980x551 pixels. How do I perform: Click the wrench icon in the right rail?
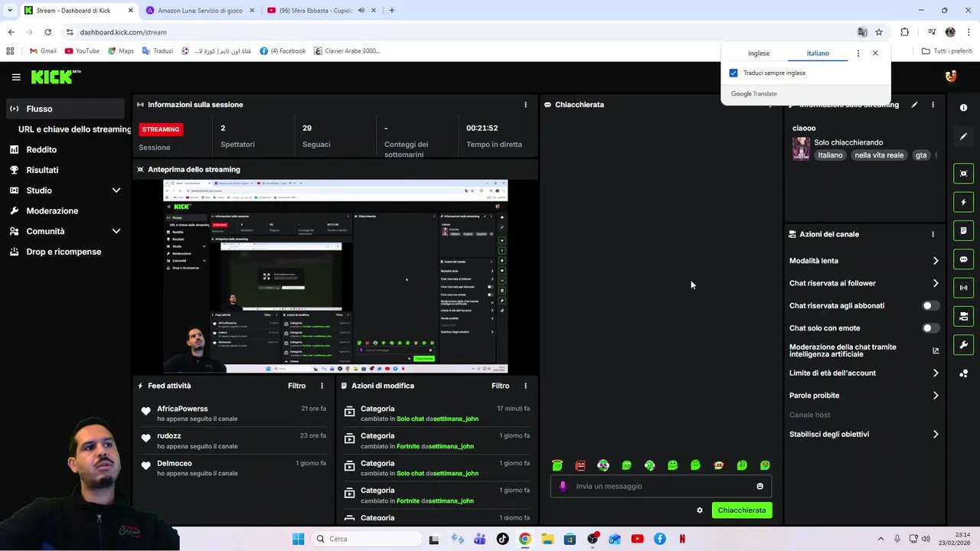(963, 345)
